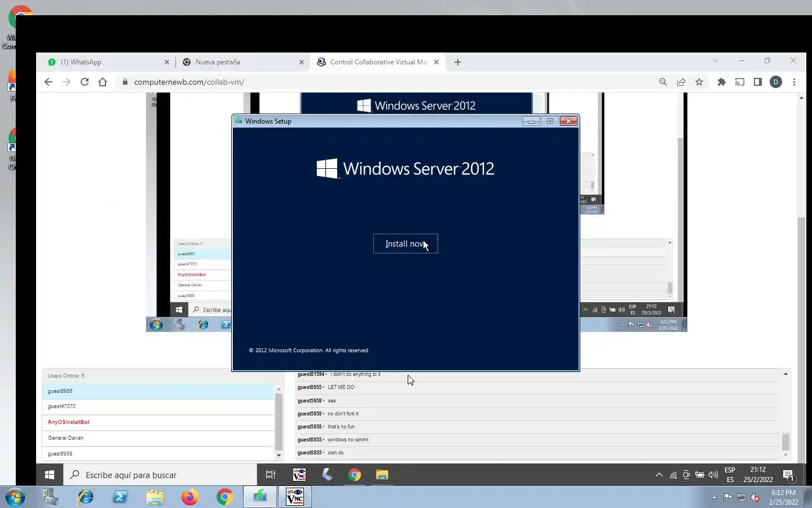The width and height of the screenshot is (812, 508).
Task: Click Chrome in the Windows 10 taskbar
Action: click(355, 475)
